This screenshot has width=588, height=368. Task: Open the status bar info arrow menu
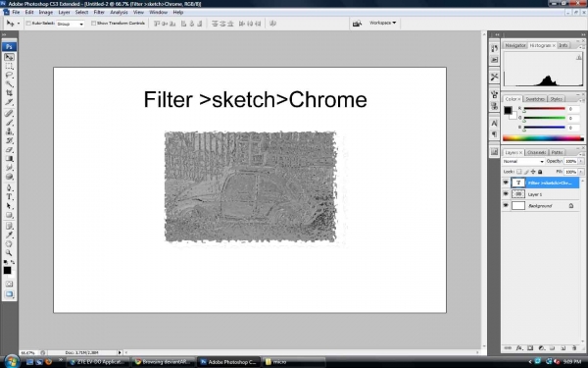(x=120, y=352)
